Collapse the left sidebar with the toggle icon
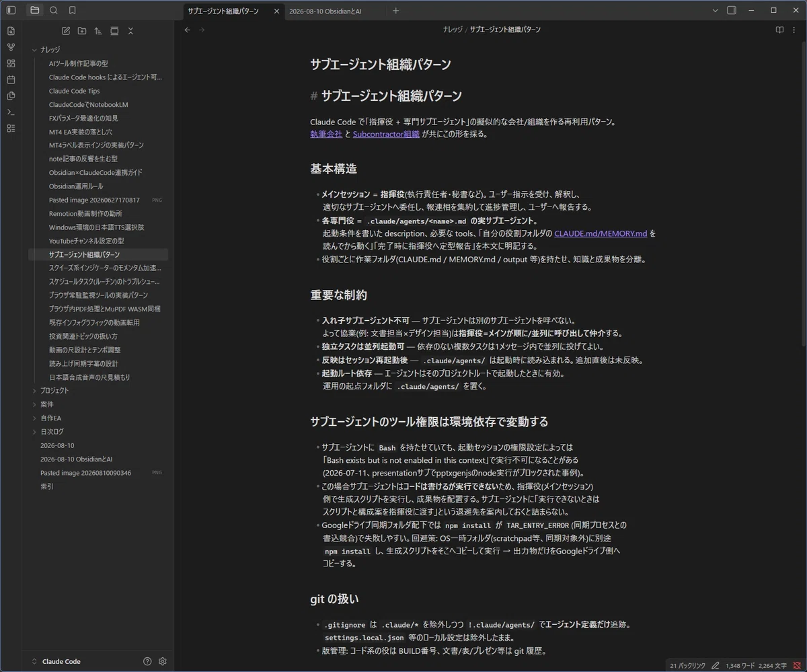 click(11, 10)
